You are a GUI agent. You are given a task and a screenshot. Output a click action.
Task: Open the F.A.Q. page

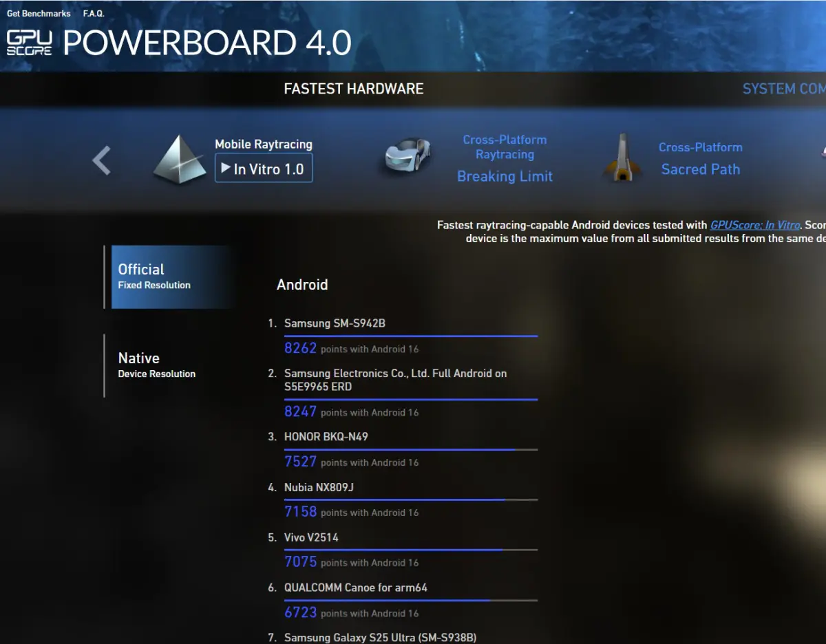click(x=94, y=14)
